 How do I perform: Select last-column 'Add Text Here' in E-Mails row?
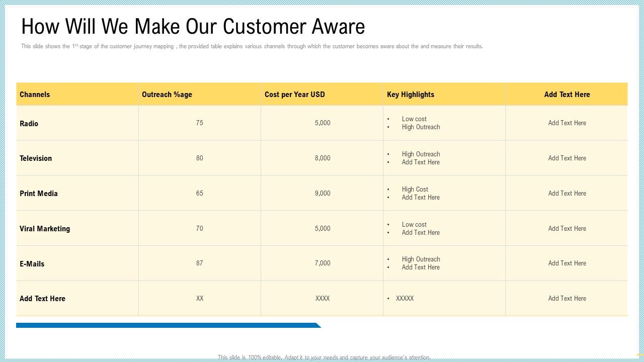[x=567, y=263]
